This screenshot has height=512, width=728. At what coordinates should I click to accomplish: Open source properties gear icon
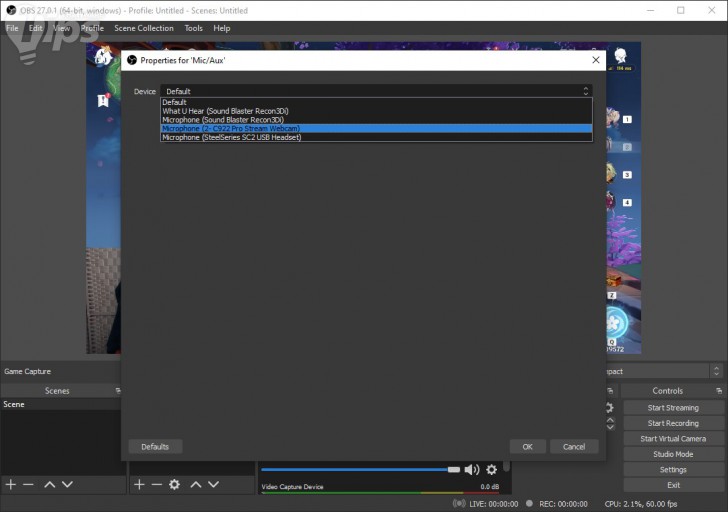(x=175, y=485)
